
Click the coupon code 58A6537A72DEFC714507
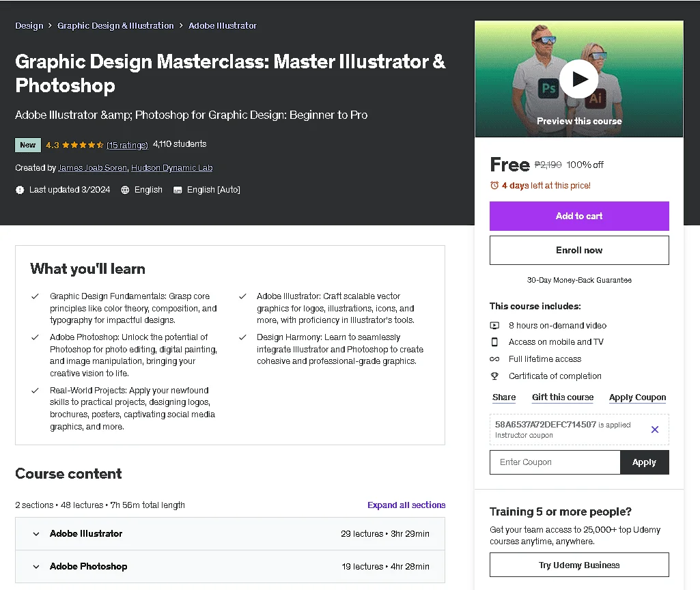(546, 425)
